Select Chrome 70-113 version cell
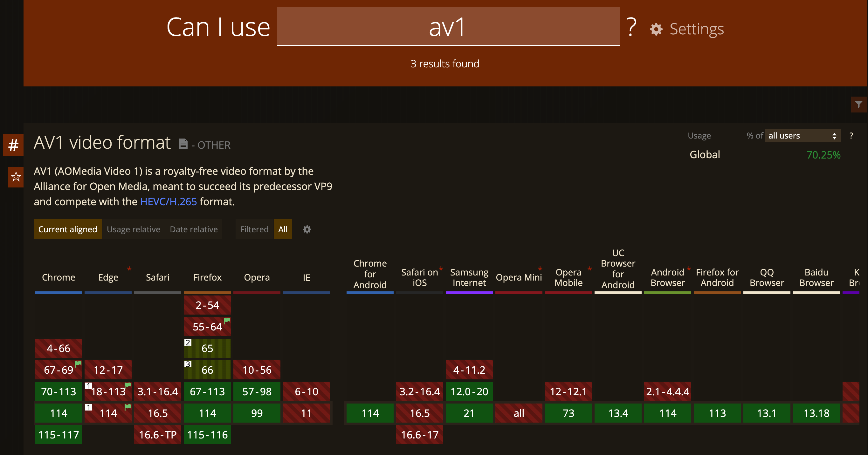Image resolution: width=868 pixels, height=455 pixels. (58, 391)
